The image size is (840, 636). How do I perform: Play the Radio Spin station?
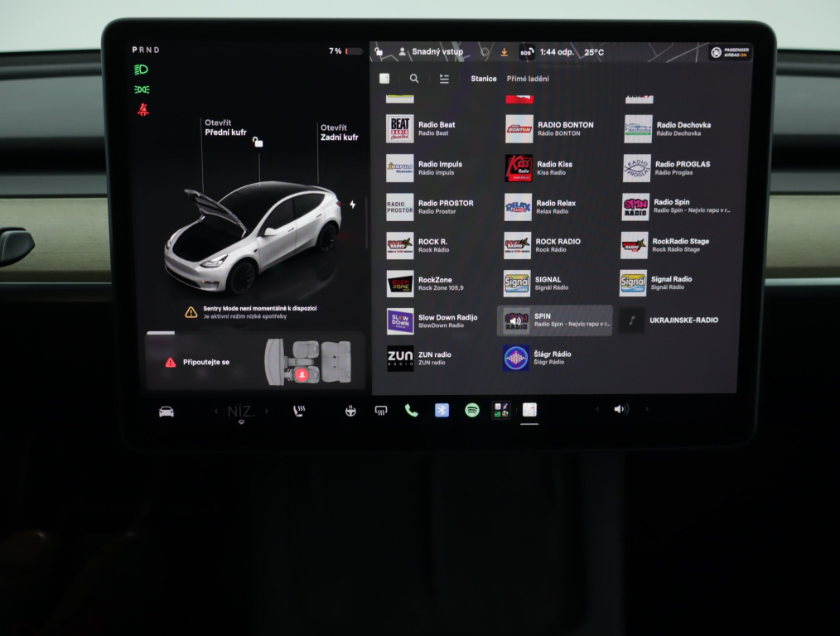(676, 207)
